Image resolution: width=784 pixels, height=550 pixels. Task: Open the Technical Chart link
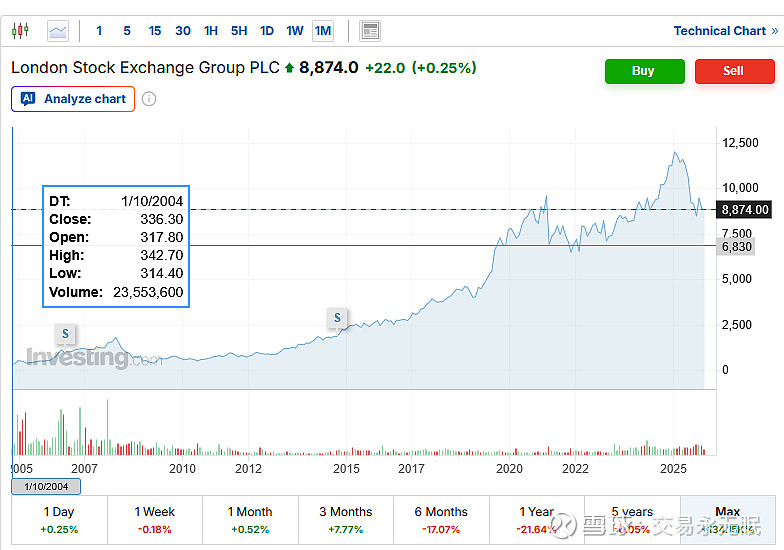tap(726, 31)
